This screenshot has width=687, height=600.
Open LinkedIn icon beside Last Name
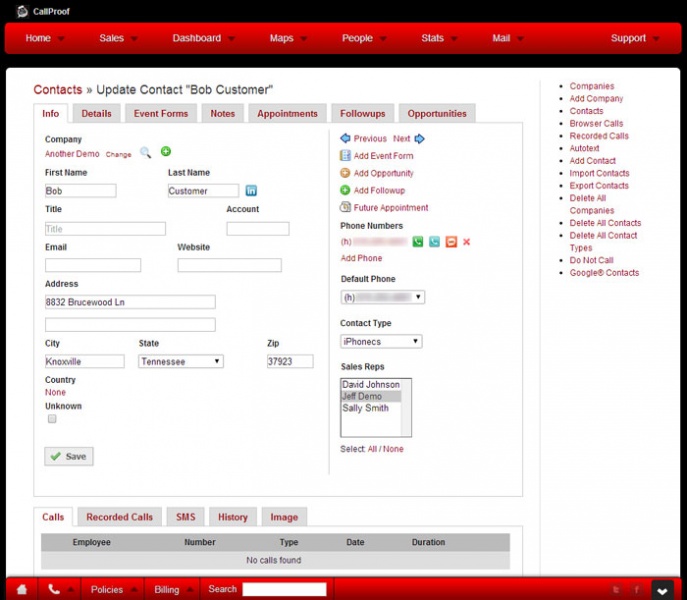point(251,191)
